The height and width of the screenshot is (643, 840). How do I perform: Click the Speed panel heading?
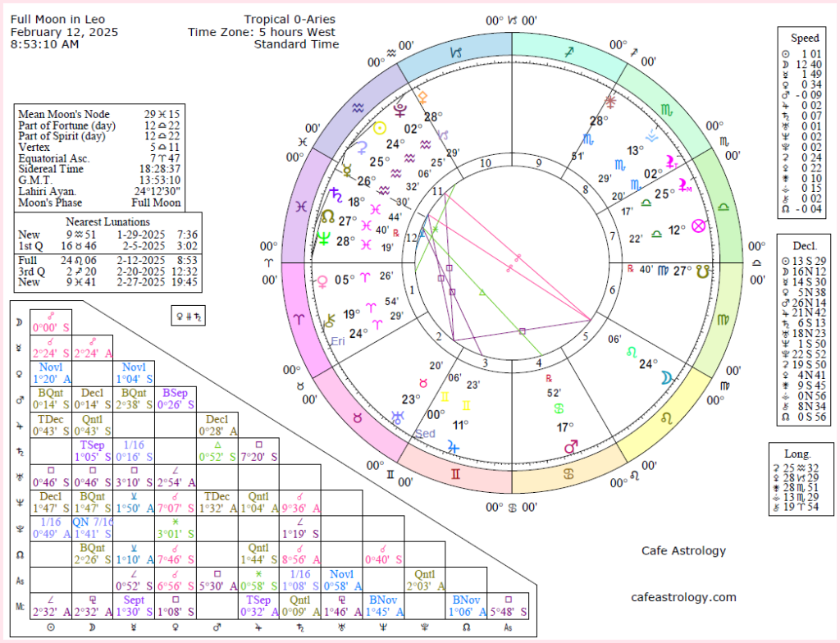point(804,38)
